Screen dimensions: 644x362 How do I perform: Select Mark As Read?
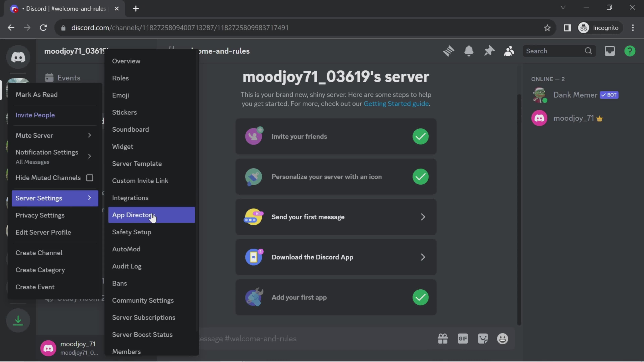click(55, 94)
